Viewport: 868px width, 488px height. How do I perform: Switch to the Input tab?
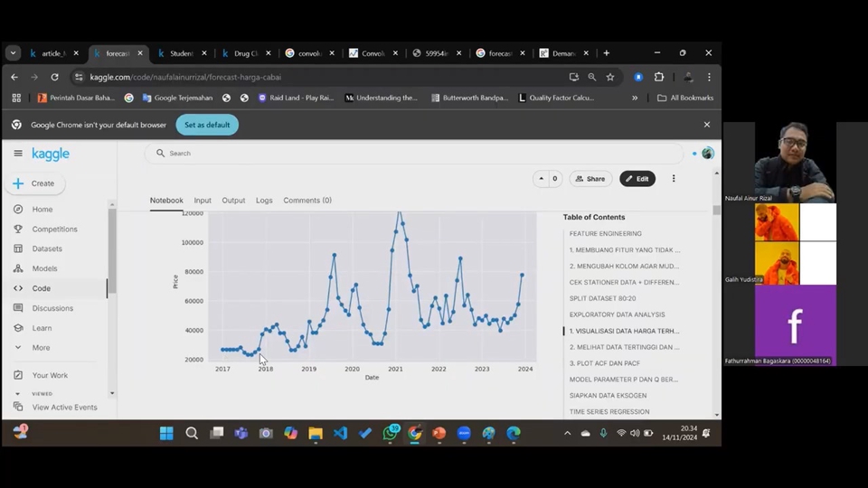pyautogui.click(x=203, y=201)
